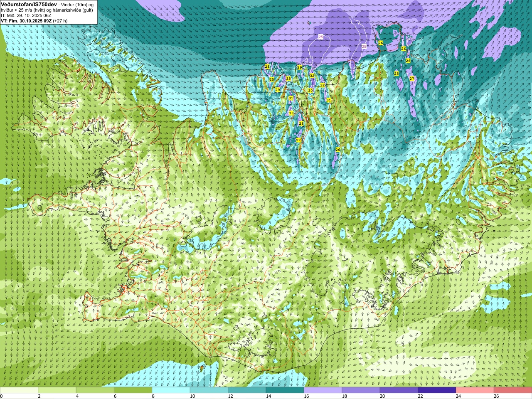The height and width of the screenshot is (399, 532).
Task: Click the legend scale number 6
Action: coord(116,396)
